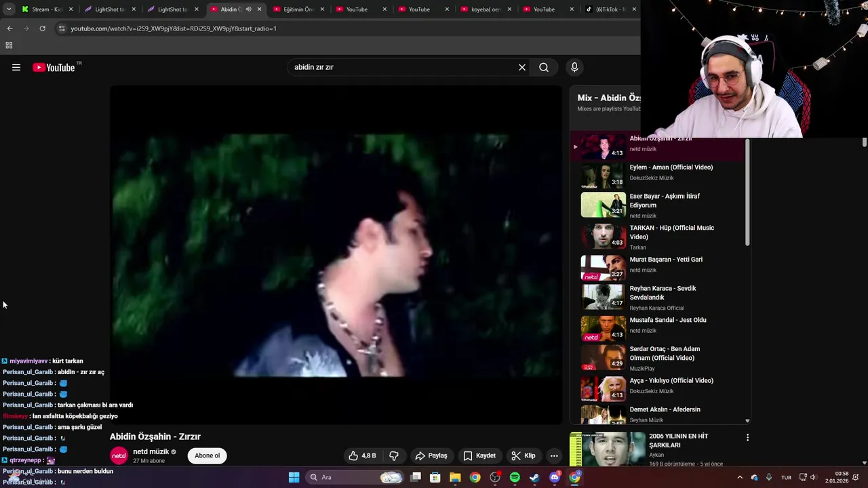This screenshot has width=868, height=488.
Task: Open 2006 YILININ EN HİT ŞARKILARI video
Action: [x=679, y=441]
